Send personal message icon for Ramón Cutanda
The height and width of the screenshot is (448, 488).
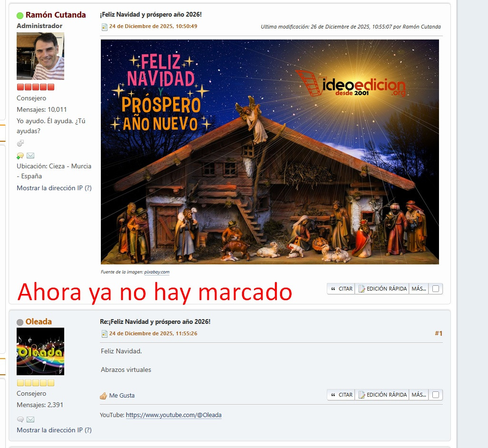[20, 156]
